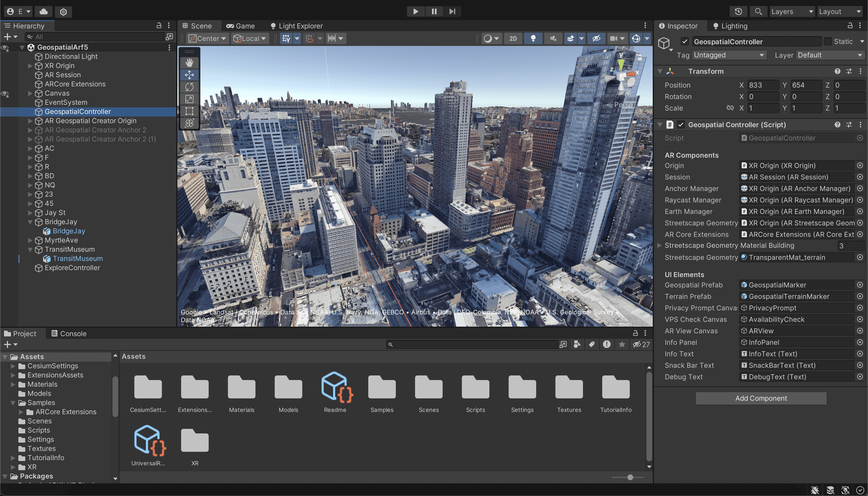Select the Rect transform tool
This screenshot has height=496, width=868.
189,111
